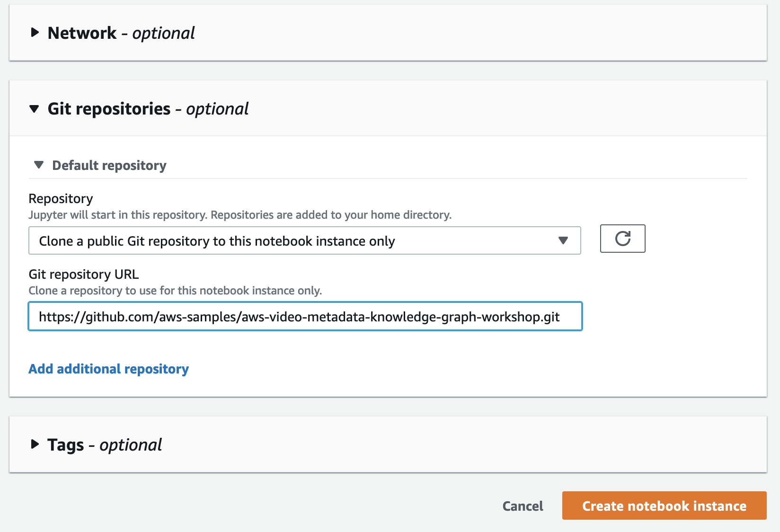Viewport: 780px width, 532px height.
Task: Click the 'Tags - optional' heading text
Action: click(105, 445)
